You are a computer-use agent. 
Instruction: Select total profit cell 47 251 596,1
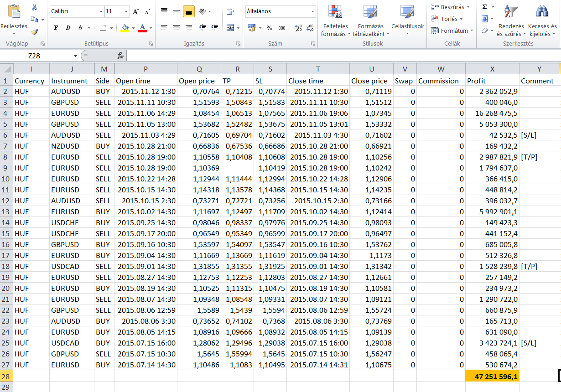(x=492, y=376)
